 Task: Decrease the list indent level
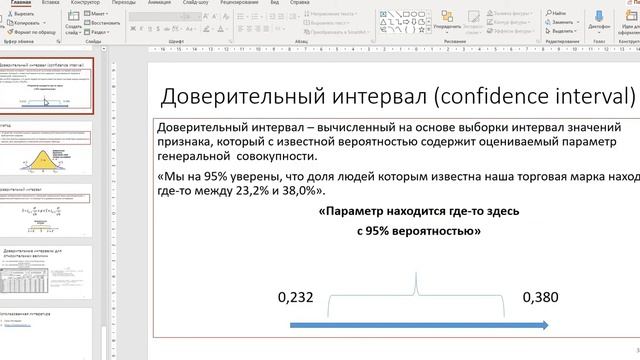272,17
